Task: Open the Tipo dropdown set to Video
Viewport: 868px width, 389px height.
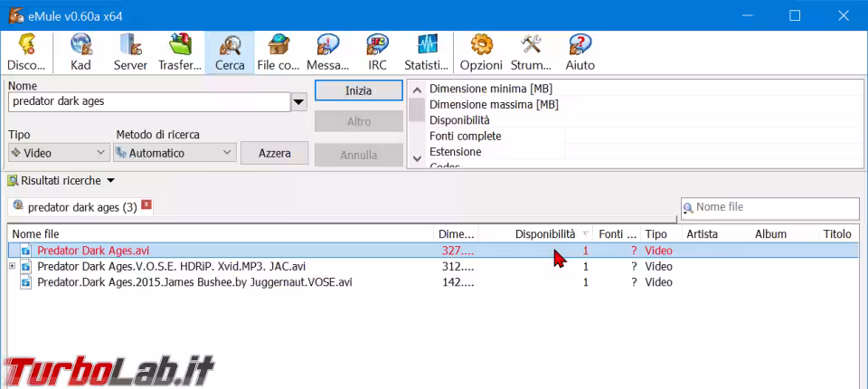Action: 59,153
